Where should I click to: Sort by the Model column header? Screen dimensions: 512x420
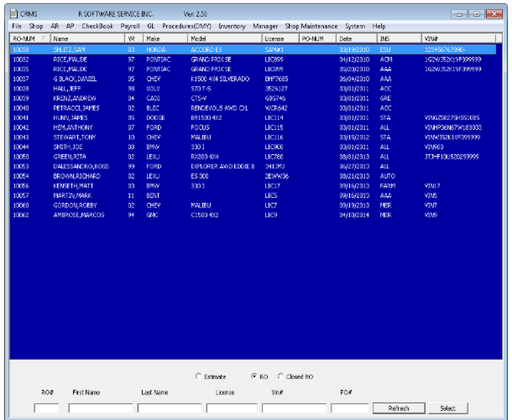tap(225, 38)
